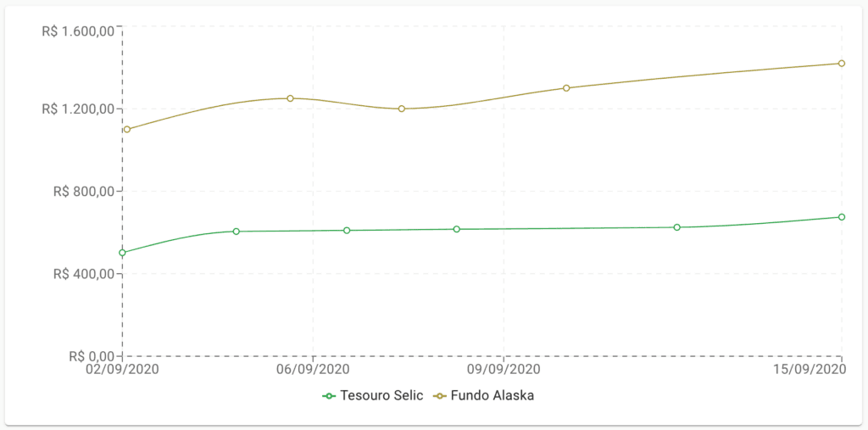Click the Fundo Alaska peak point before 06/09/2020
Viewport: 868px width, 430px height.
(x=290, y=98)
